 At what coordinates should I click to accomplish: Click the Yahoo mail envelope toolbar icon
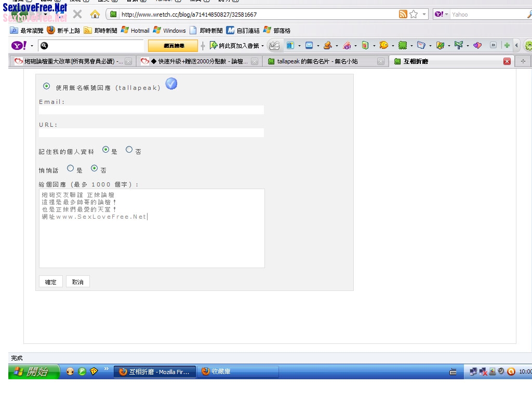point(309,46)
